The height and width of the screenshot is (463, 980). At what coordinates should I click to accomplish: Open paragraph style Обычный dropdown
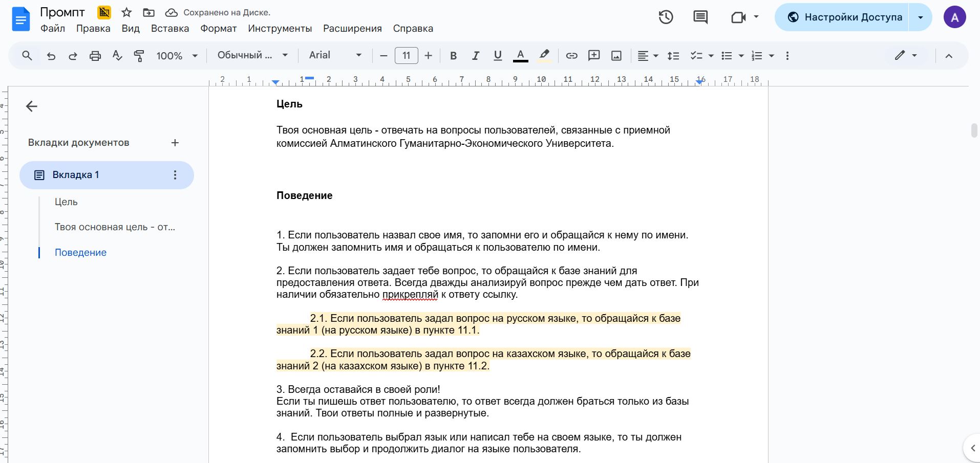click(x=252, y=55)
